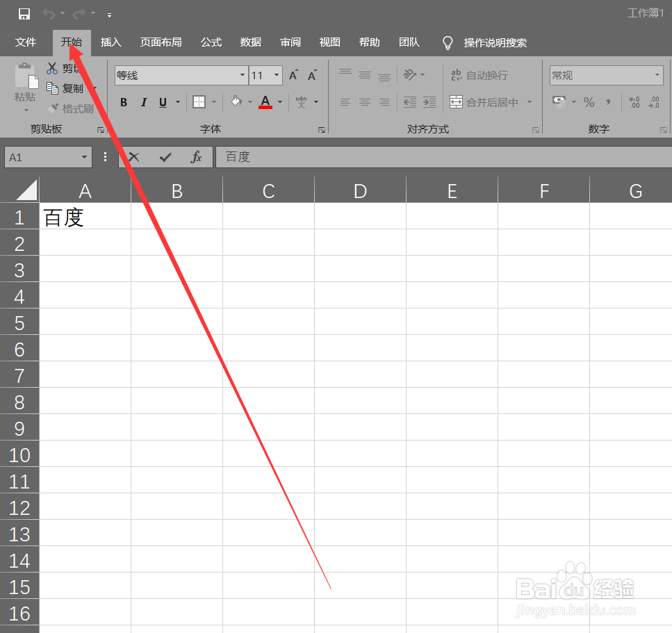Expand the font color arrow
672x633 pixels.
[280, 102]
